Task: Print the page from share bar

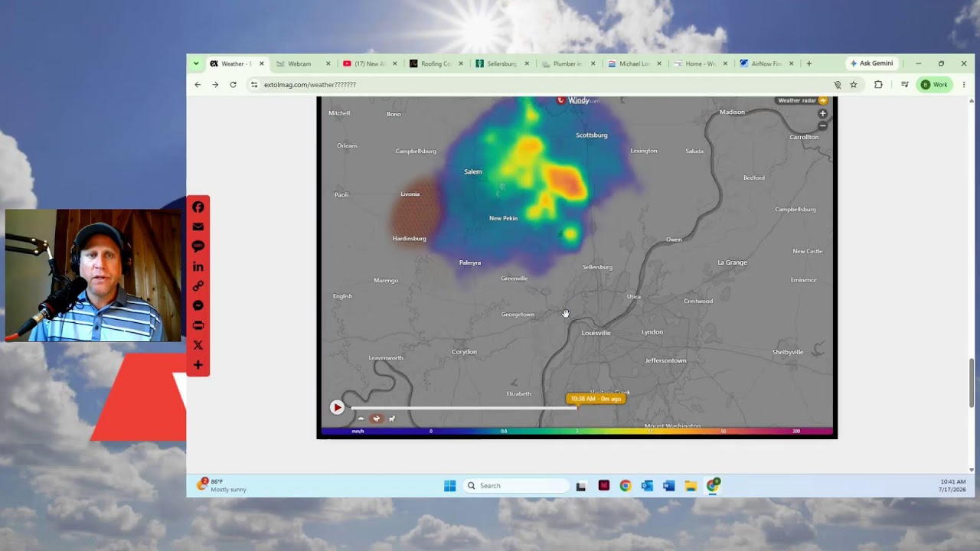Action: tap(198, 325)
